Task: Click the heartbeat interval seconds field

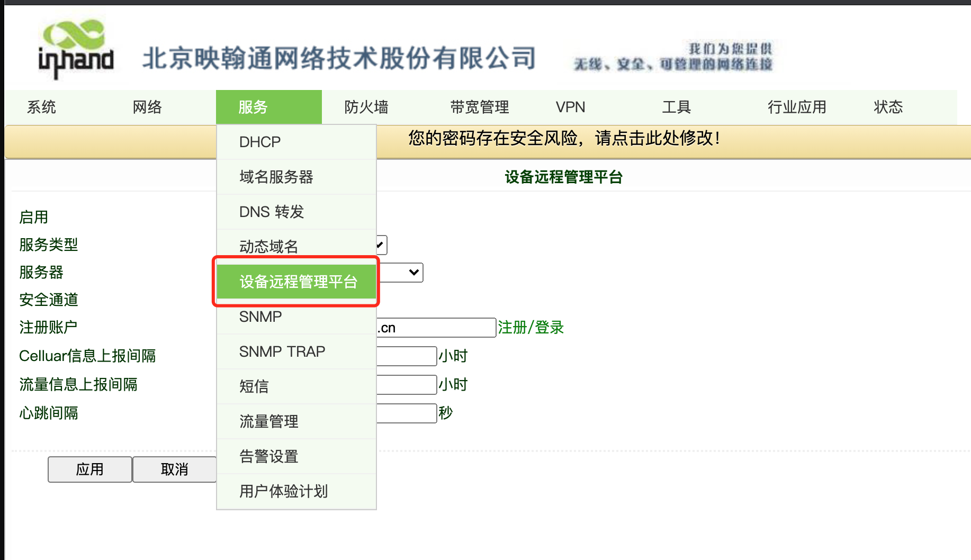Action: click(x=407, y=413)
